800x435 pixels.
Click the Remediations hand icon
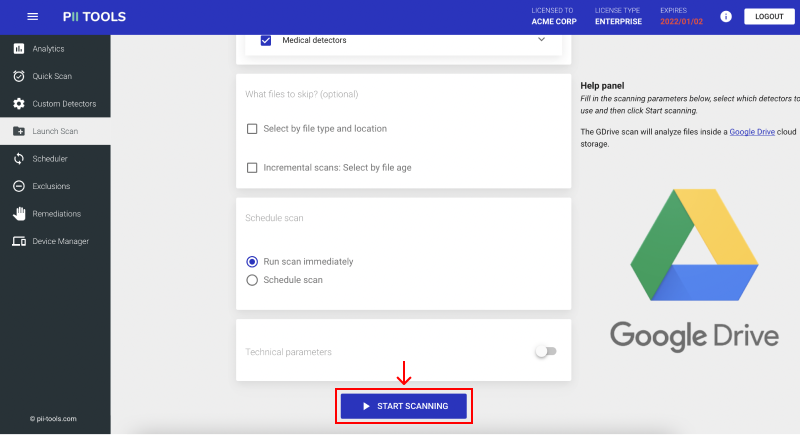pyautogui.click(x=19, y=214)
